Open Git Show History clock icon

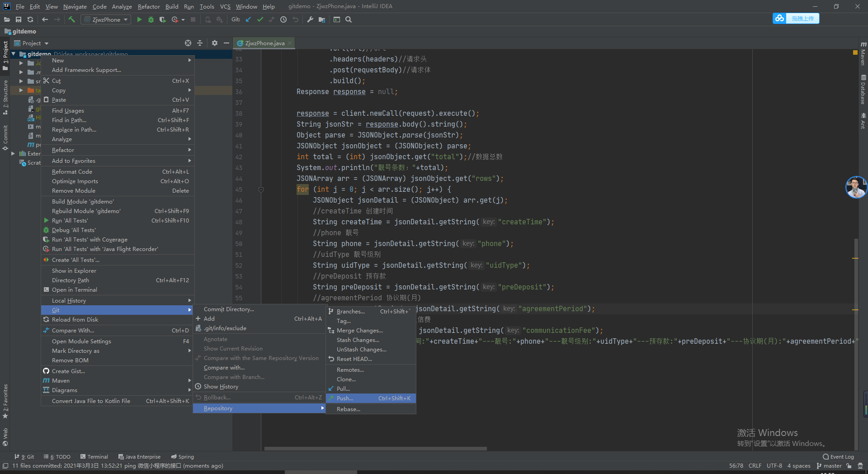[283, 19]
